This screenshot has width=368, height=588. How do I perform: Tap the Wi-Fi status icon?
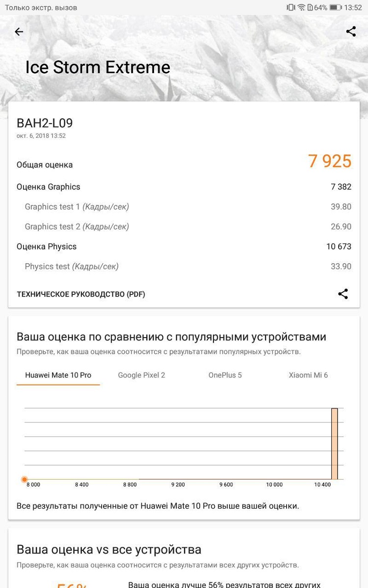click(x=302, y=7)
